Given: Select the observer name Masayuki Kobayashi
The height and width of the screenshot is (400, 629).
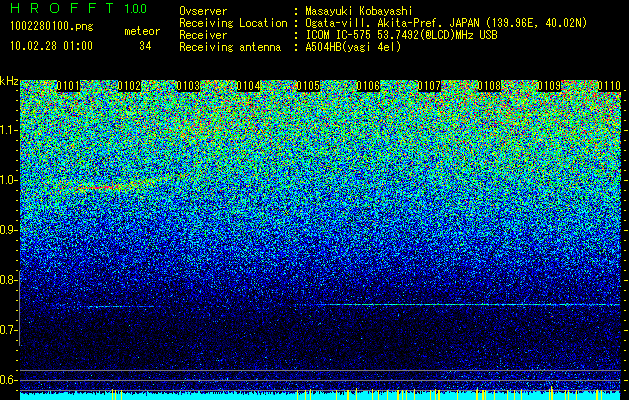Looking at the screenshot, I should [x=359, y=11].
